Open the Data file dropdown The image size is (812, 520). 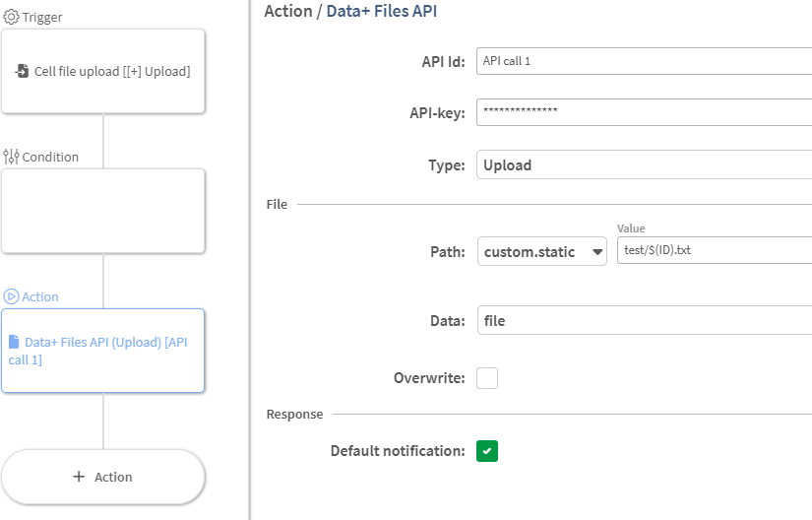644,321
